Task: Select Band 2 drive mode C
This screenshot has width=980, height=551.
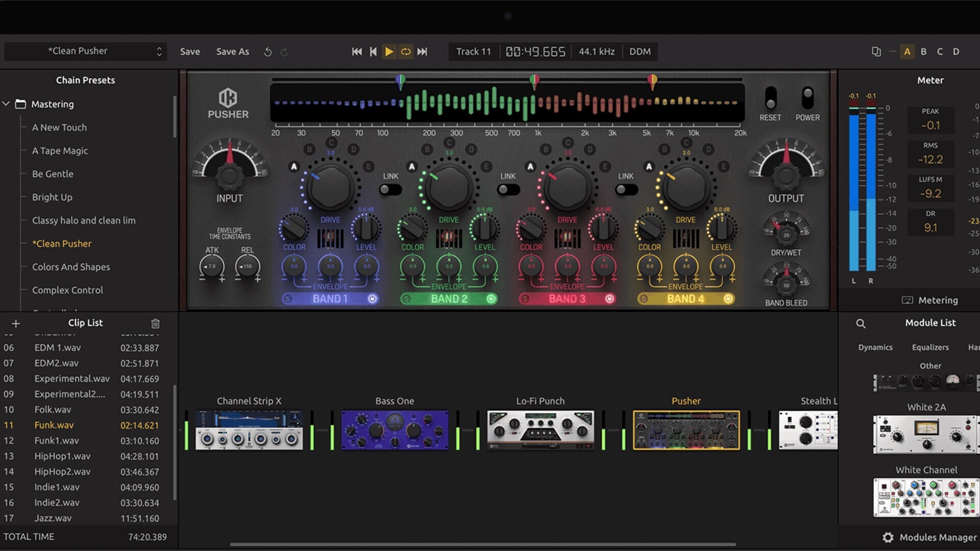Action: tap(449, 143)
